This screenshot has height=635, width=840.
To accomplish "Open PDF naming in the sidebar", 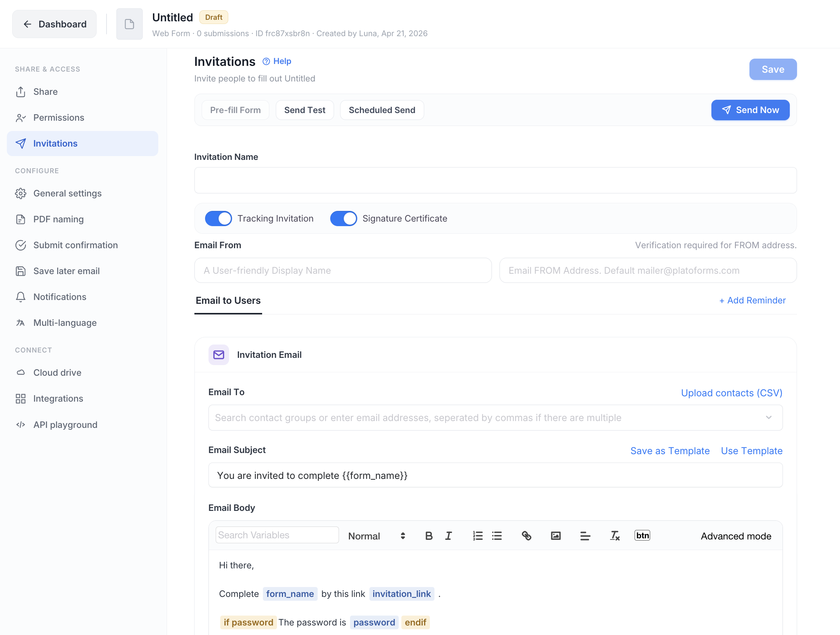I will point(83,219).
